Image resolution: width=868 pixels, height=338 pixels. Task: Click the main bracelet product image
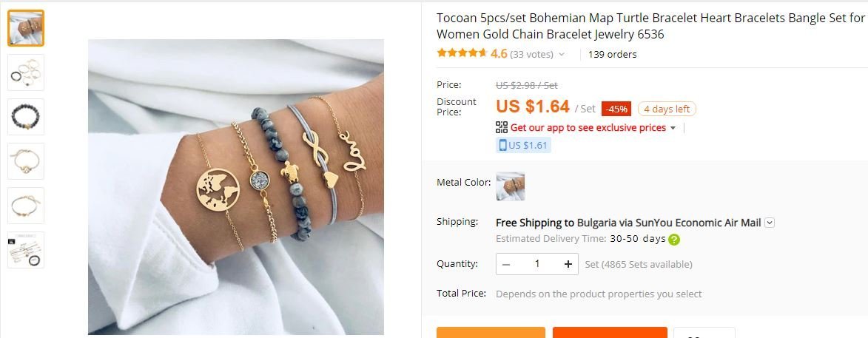pyautogui.click(x=236, y=187)
